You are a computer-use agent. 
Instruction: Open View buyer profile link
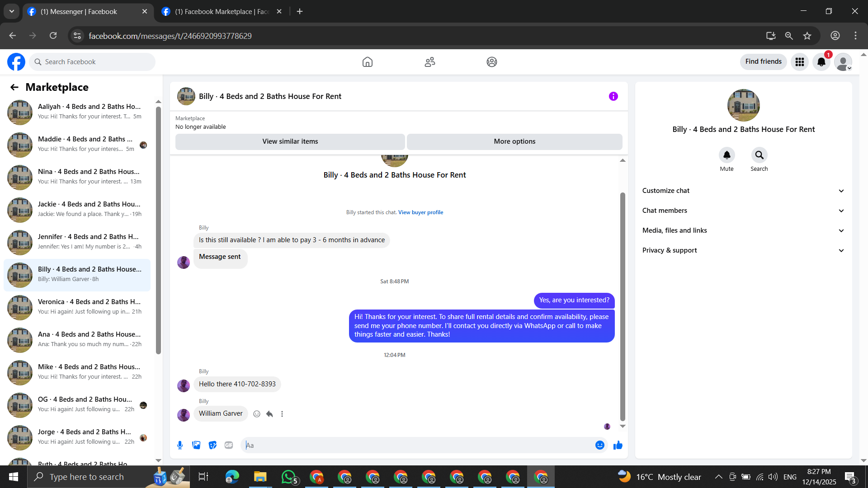420,212
